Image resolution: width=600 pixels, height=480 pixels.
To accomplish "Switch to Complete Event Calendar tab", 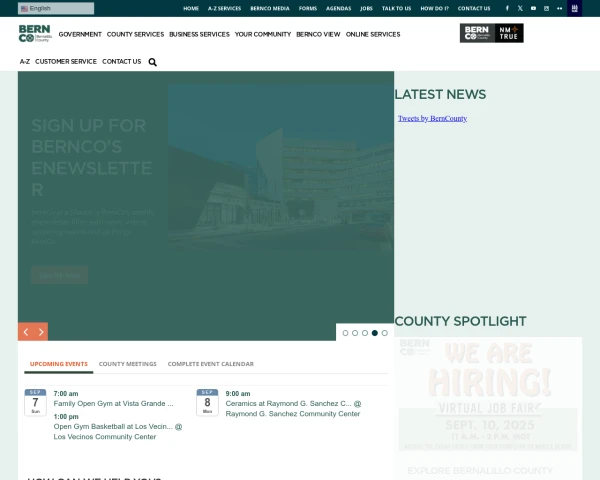I will 211,364.
